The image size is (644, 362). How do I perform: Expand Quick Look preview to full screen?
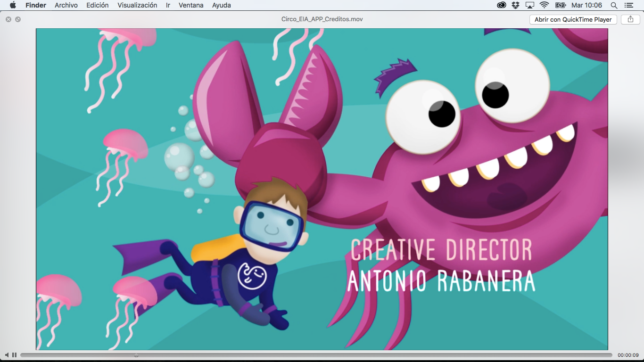point(18,19)
